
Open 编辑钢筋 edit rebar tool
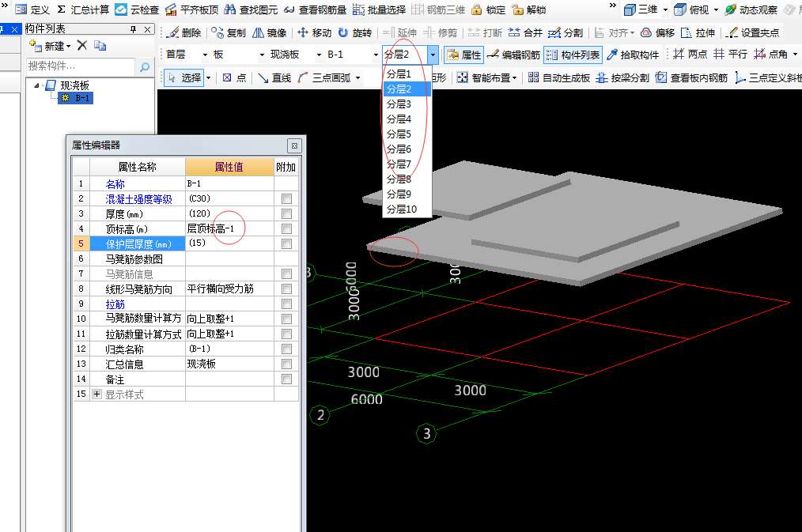point(513,55)
